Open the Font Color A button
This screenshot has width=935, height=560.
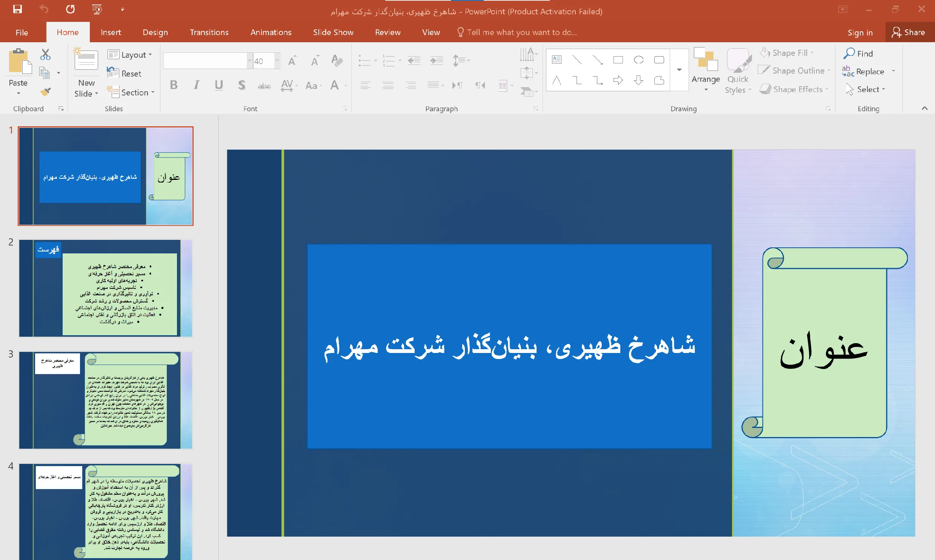pos(334,85)
